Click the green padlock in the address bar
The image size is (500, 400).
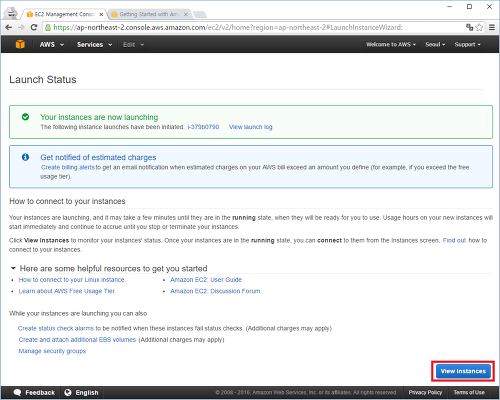pyautogui.click(x=48, y=27)
